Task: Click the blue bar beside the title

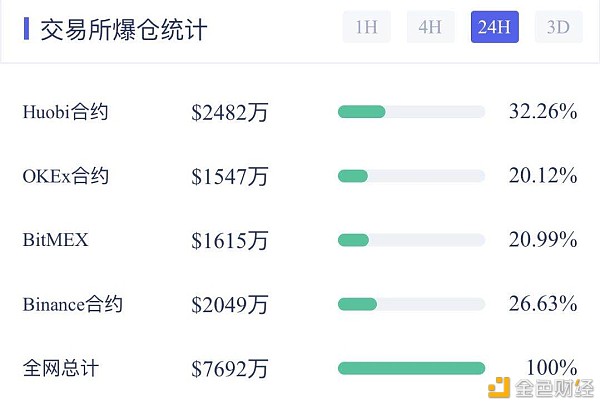Action: pos(26,28)
